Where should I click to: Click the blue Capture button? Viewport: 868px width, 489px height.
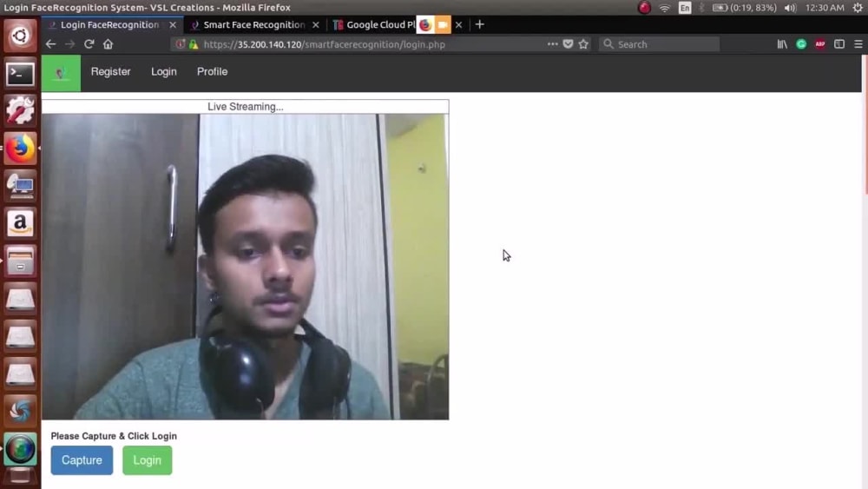[82, 460]
